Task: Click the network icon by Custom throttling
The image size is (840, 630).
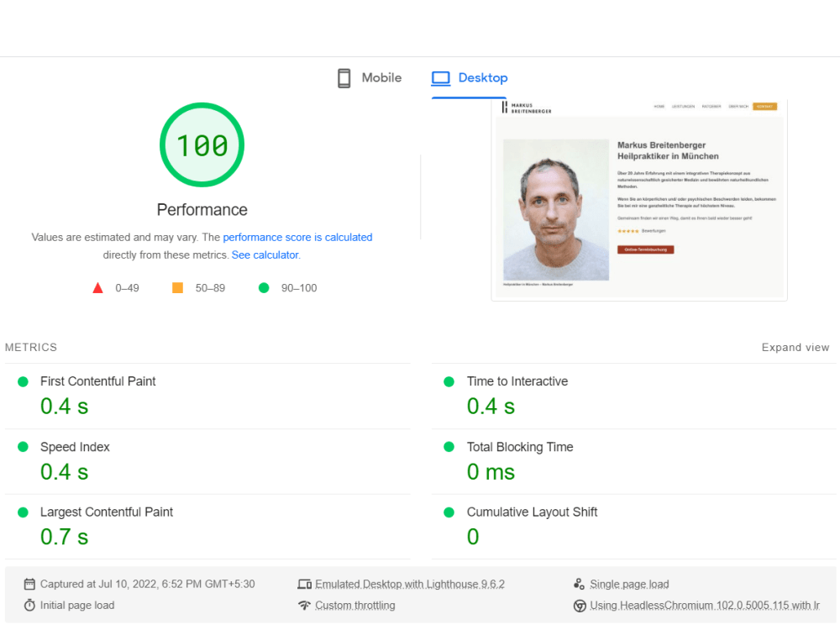Action: point(304,606)
